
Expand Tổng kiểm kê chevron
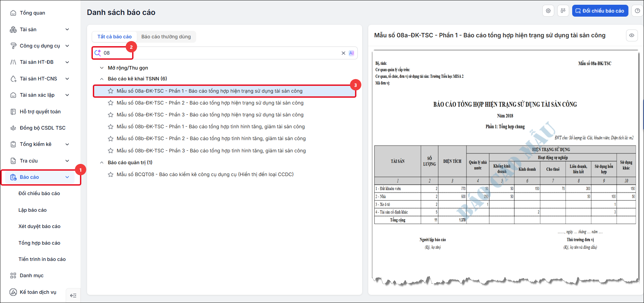(x=67, y=144)
